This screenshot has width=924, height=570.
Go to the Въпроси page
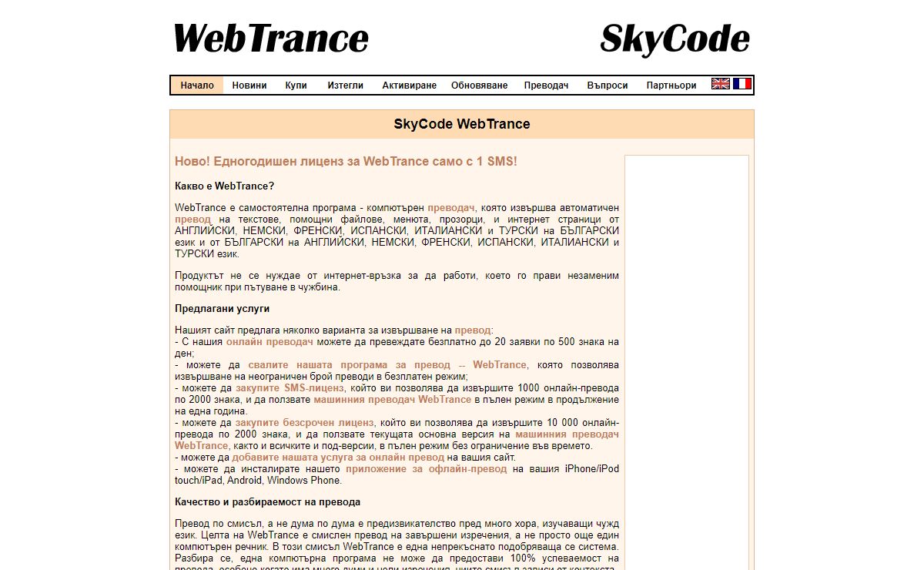point(608,85)
